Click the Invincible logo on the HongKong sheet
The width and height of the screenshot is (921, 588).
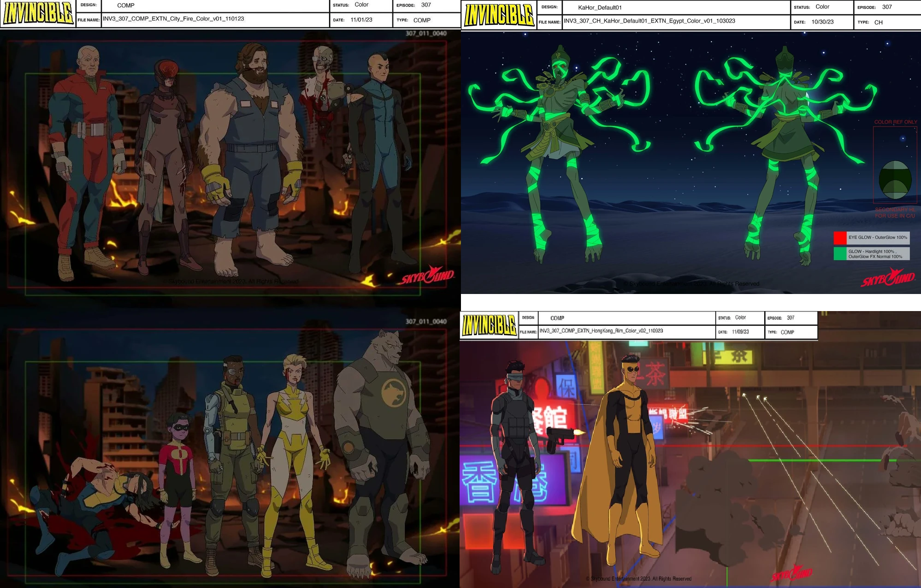click(489, 325)
